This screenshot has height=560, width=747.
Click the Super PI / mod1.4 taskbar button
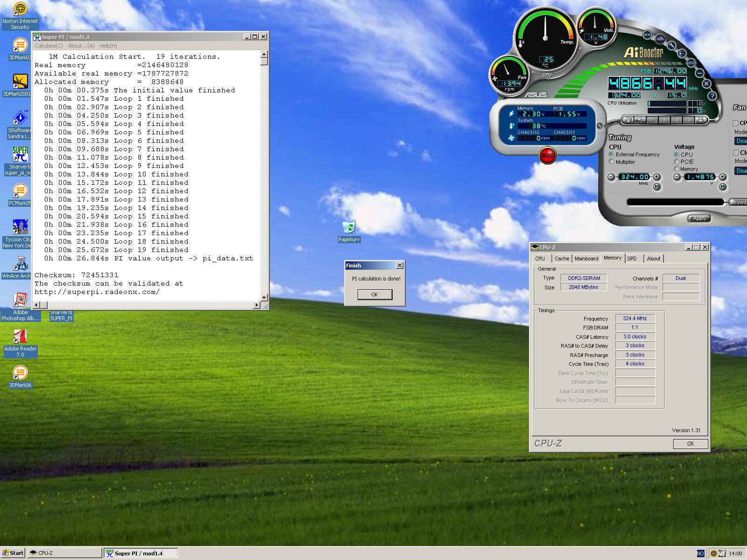tap(141, 553)
